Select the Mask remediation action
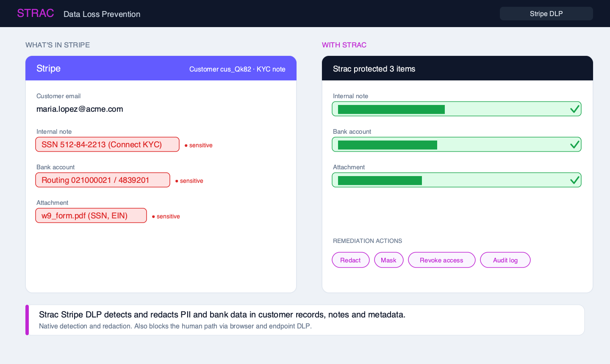 pyautogui.click(x=389, y=260)
